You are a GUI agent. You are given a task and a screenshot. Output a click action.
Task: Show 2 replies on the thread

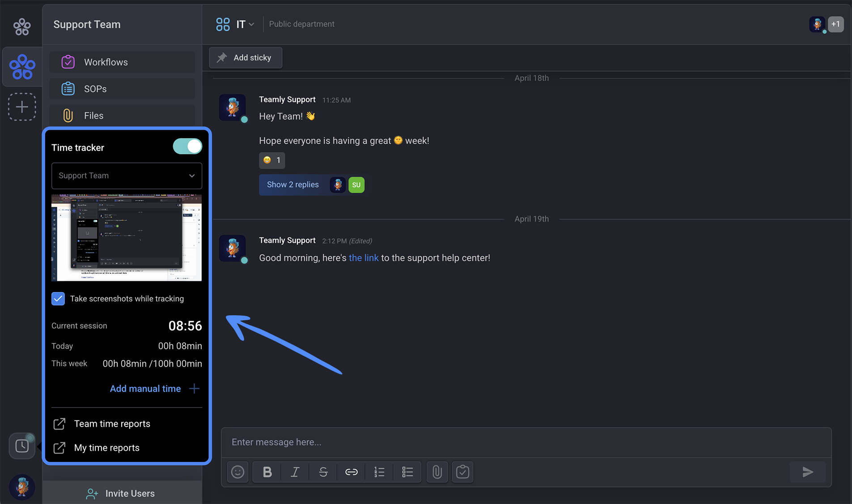293,185
